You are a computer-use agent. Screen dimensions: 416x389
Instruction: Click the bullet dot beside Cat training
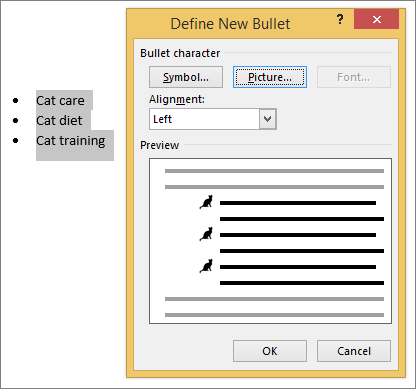tap(15, 140)
